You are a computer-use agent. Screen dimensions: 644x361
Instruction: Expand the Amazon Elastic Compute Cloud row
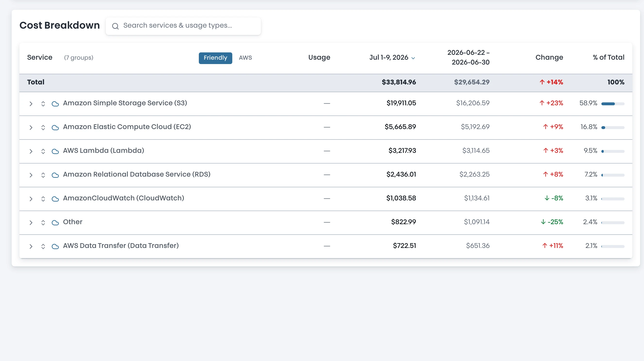31,128
